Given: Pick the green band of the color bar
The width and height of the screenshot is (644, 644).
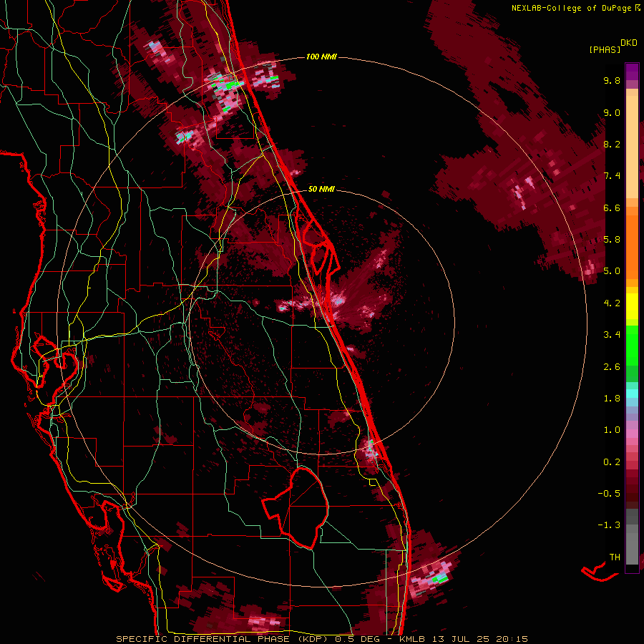Looking at the screenshot, I should coord(632,346).
